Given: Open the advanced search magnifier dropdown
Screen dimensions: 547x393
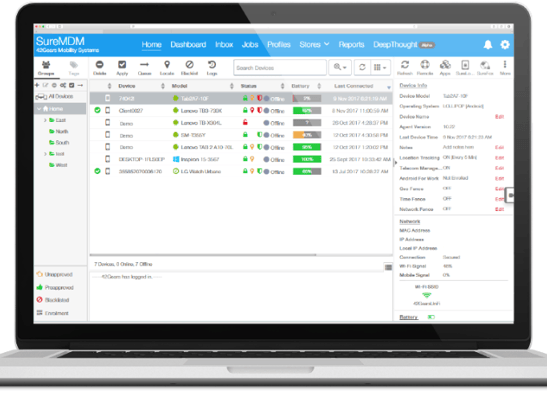Looking at the screenshot, I should tap(340, 67).
